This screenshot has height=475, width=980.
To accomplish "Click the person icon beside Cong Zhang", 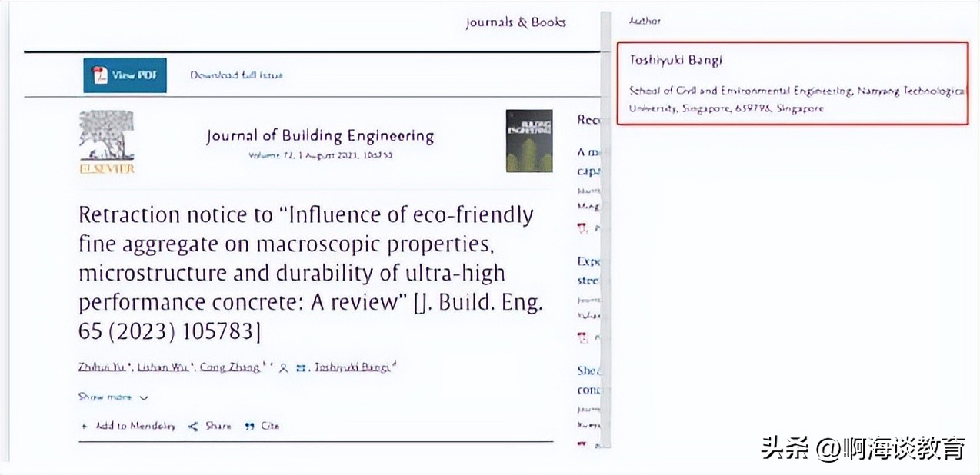I will tap(284, 368).
